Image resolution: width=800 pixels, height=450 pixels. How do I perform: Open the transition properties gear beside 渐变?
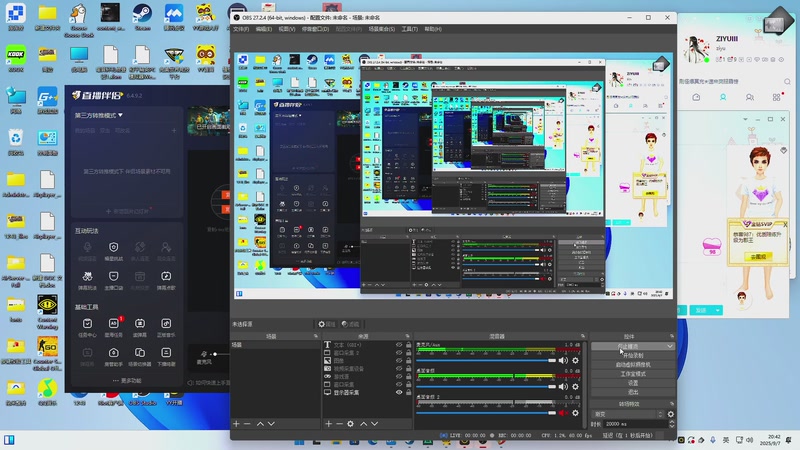coord(671,414)
